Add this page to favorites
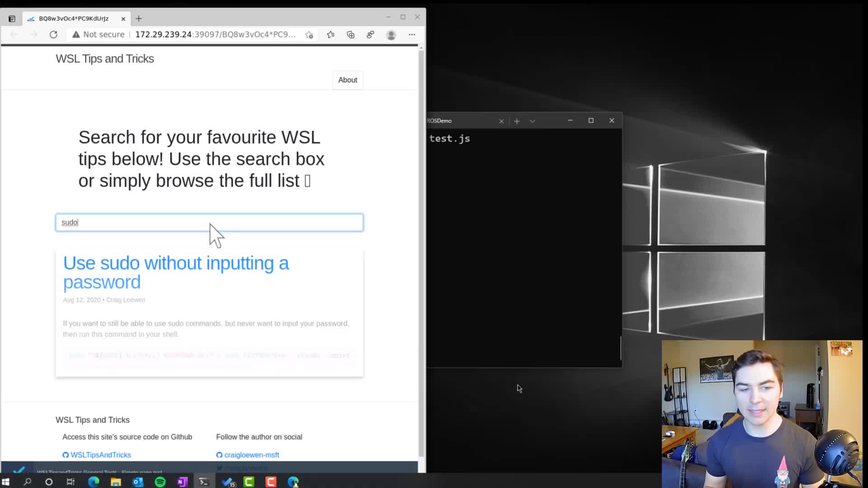The width and height of the screenshot is (868, 488). [x=309, y=34]
